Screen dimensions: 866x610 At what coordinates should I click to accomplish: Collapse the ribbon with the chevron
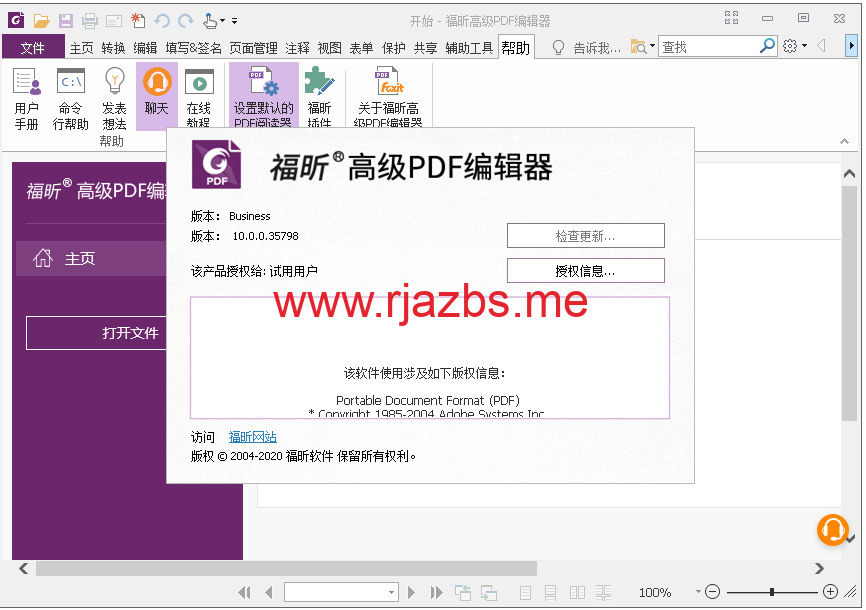click(x=844, y=141)
